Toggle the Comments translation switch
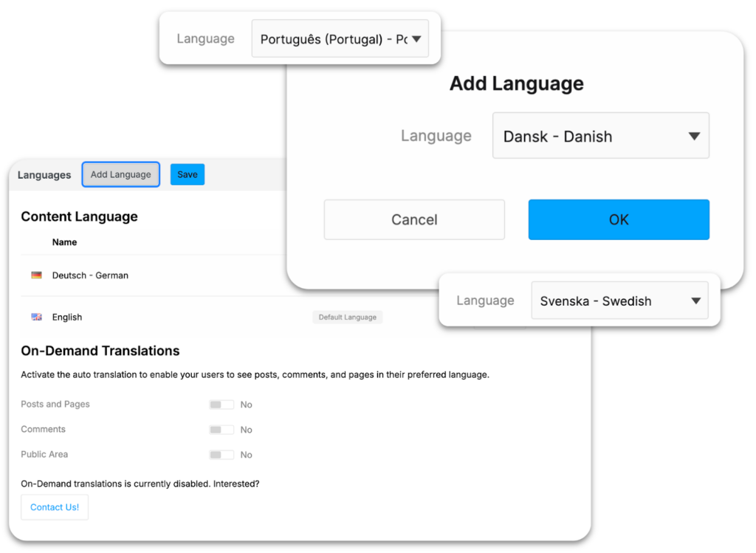 (221, 430)
